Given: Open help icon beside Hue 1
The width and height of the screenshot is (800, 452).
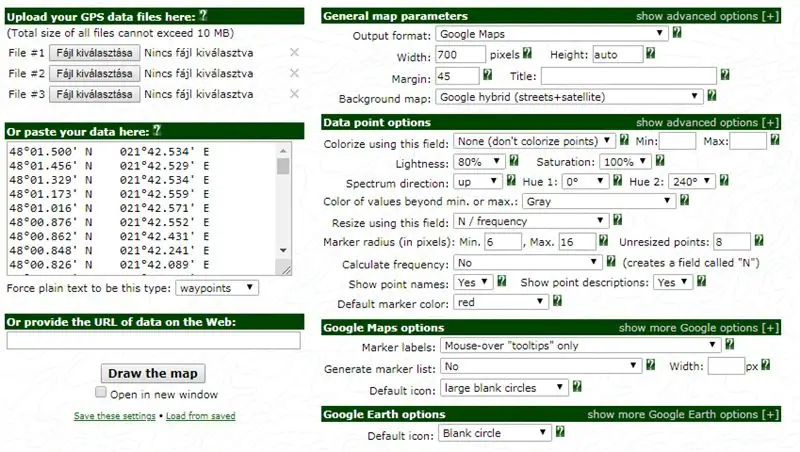Looking at the screenshot, I should pos(617,180).
